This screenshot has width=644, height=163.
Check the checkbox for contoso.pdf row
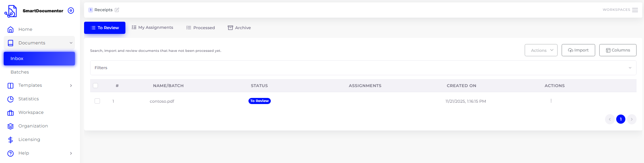coord(97,101)
